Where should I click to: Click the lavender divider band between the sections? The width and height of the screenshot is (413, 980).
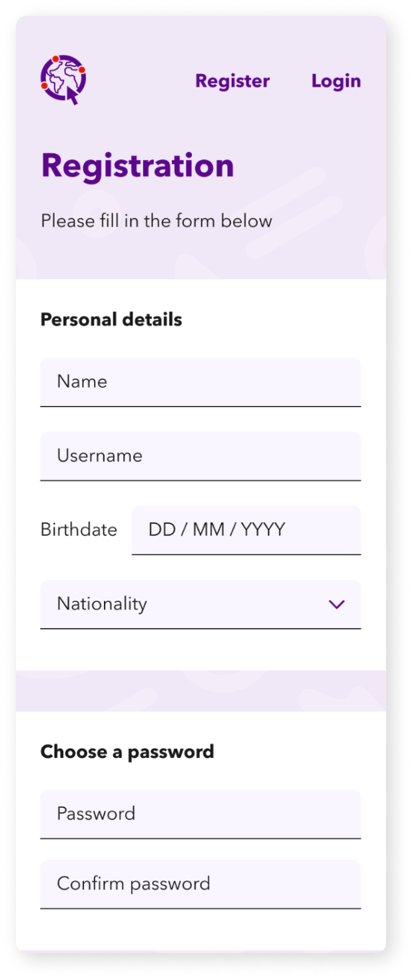[x=200, y=691]
